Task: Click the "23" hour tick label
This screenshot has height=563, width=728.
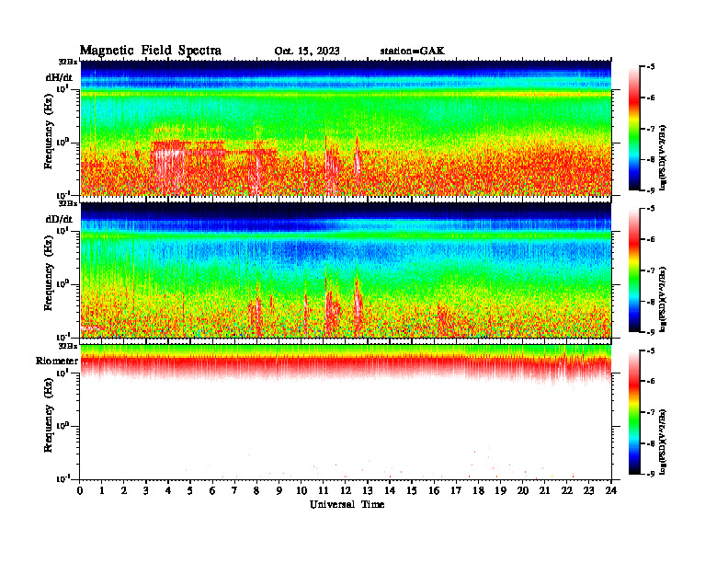Action: click(588, 491)
